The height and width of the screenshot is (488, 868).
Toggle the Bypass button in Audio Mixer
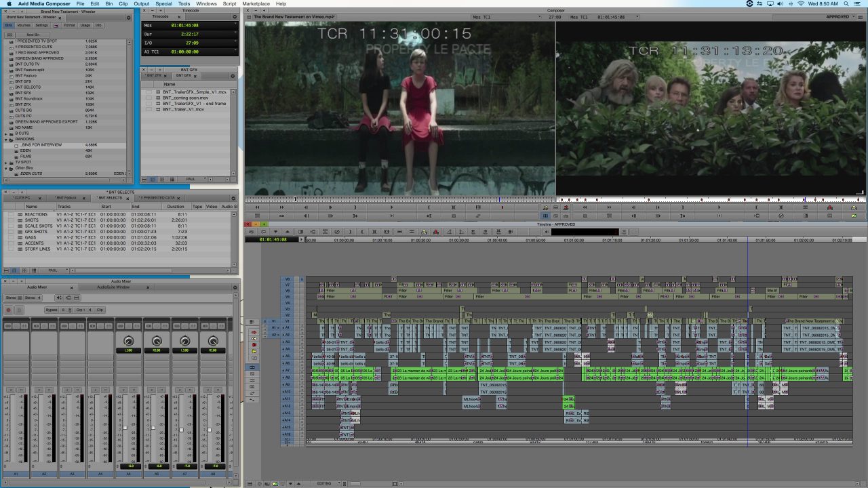point(52,310)
